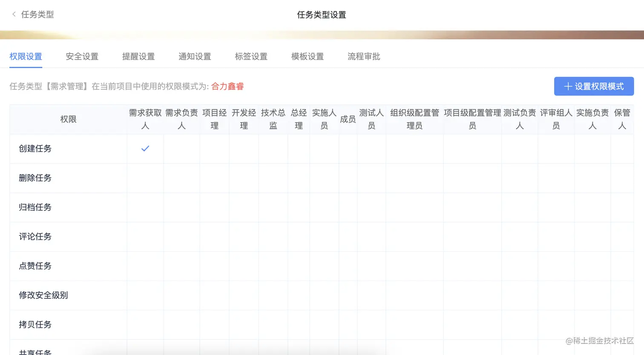Click the 成员 column header
Screen dimensions: 644x355
coord(348,119)
